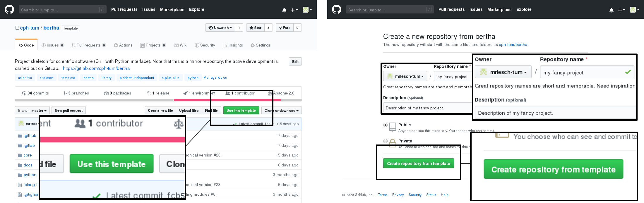Open the Wiki tab

(181, 45)
